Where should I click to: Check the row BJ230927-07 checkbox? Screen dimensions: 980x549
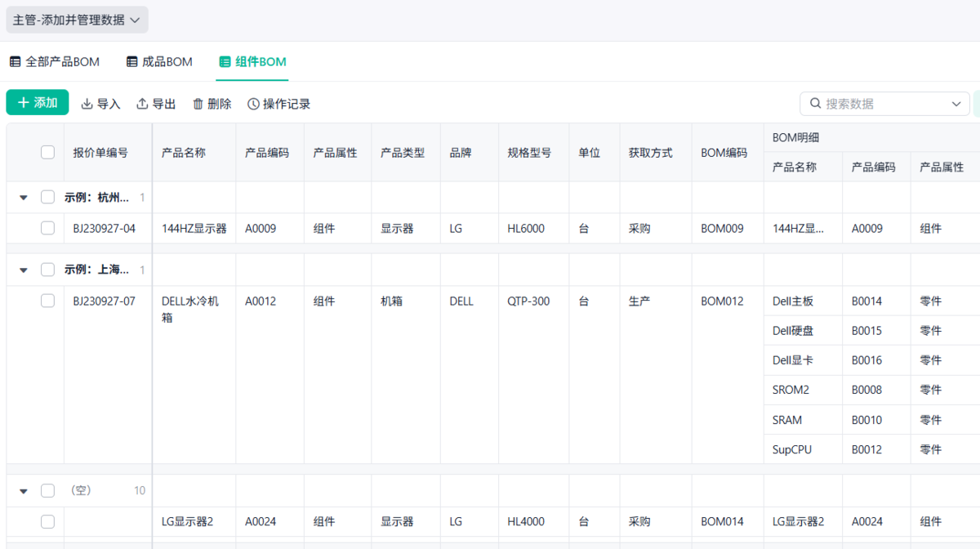pyautogui.click(x=47, y=301)
